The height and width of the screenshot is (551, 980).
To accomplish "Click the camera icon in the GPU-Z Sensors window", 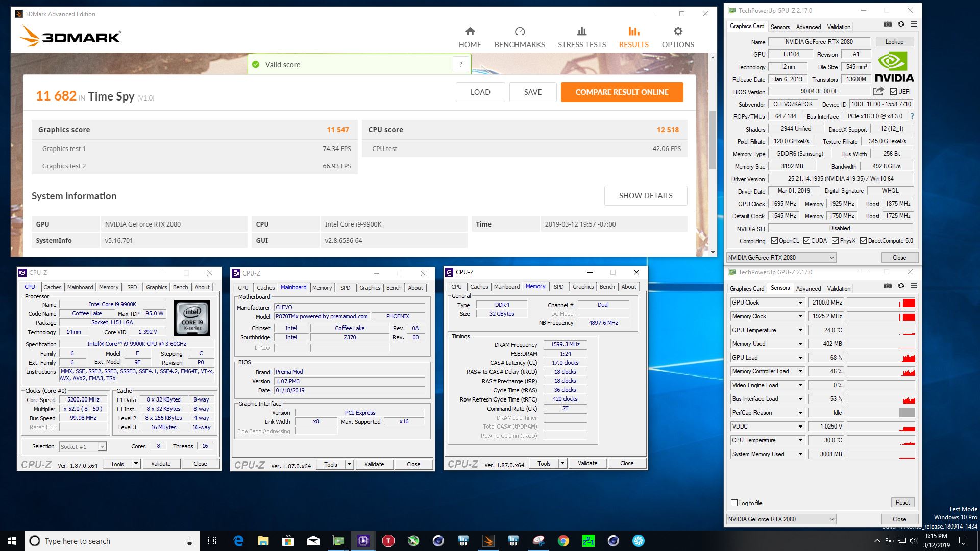I will coord(888,286).
